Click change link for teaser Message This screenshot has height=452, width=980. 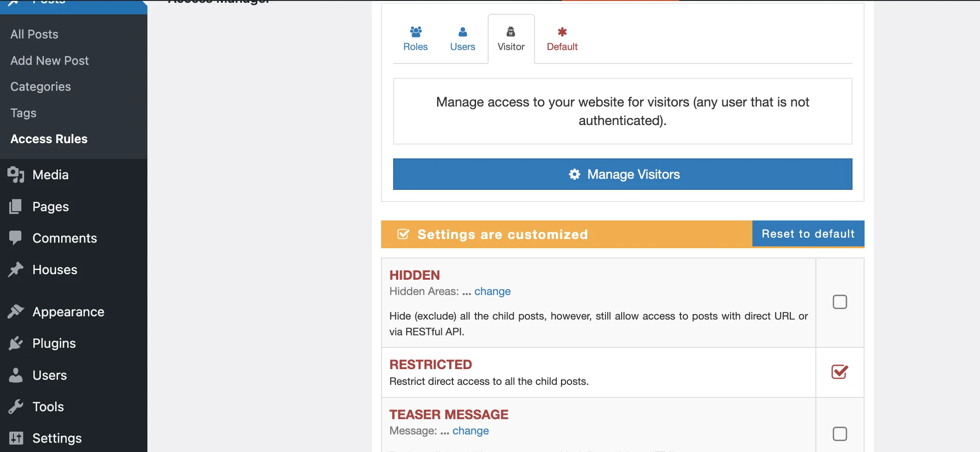pyautogui.click(x=471, y=431)
